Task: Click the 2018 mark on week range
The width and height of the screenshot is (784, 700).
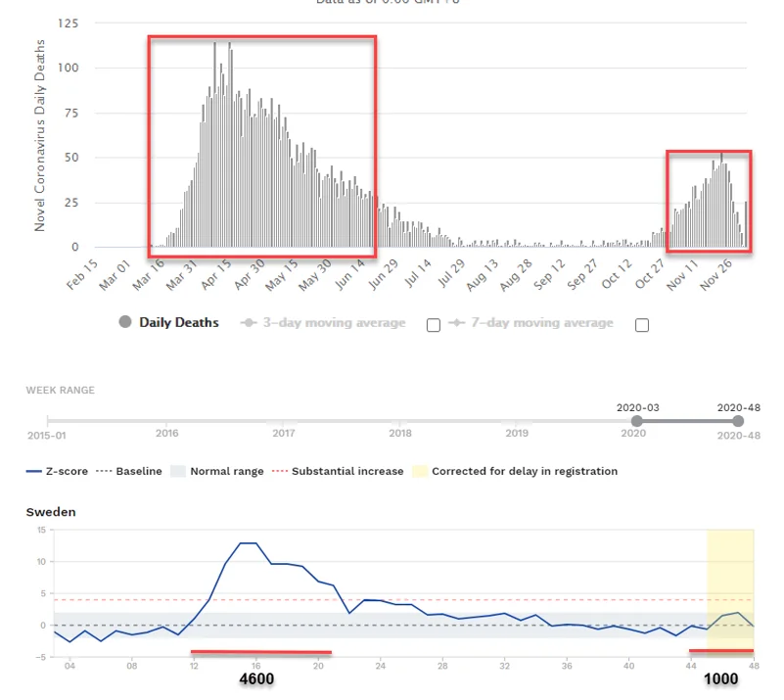Action: [x=399, y=432]
